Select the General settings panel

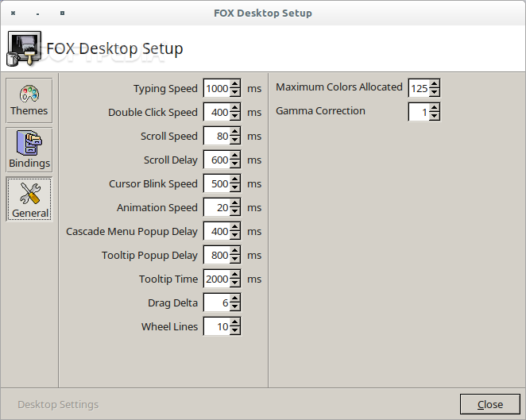pyautogui.click(x=29, y=199)
